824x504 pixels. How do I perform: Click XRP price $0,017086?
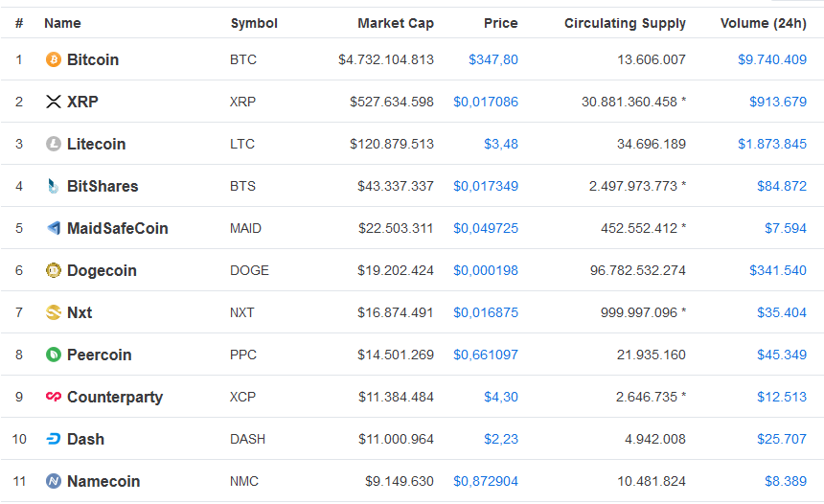[x=486, y=102]
